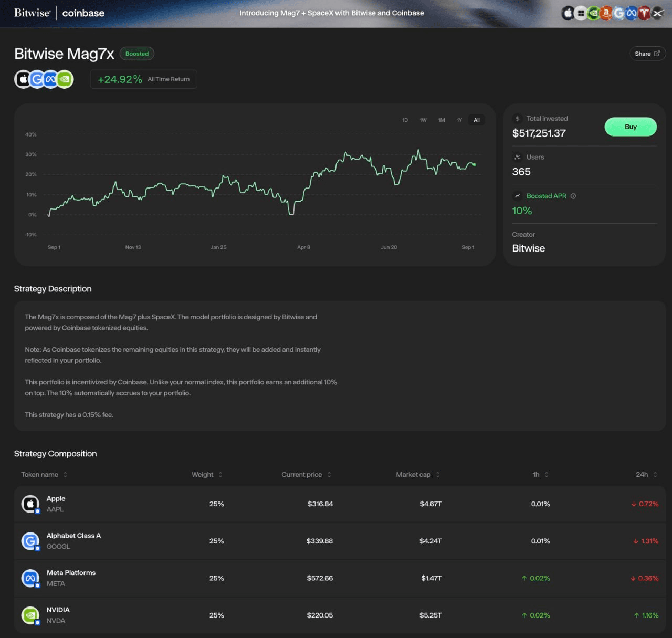
Task: Click the $517,251.37 total invested value
Action: click(539, 133)
